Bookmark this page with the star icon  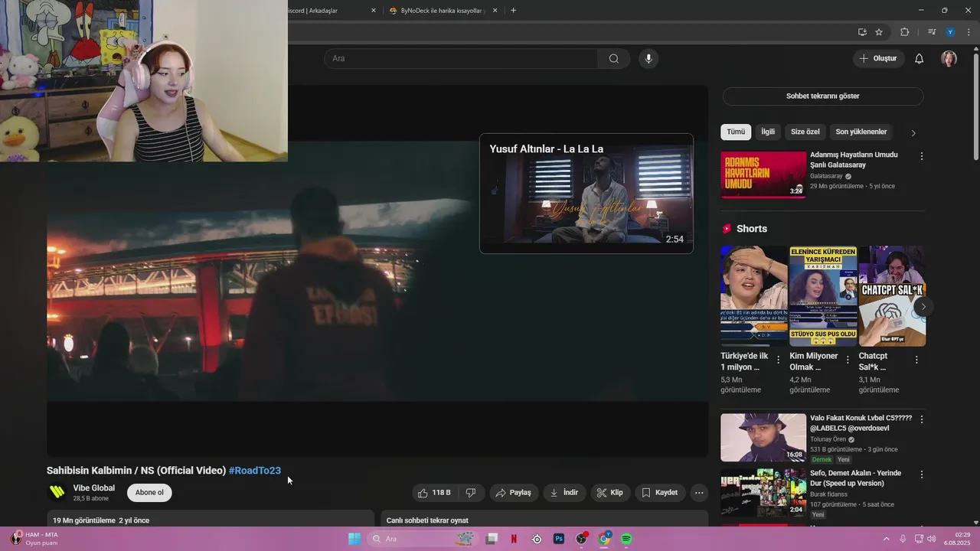click(879, 32)
